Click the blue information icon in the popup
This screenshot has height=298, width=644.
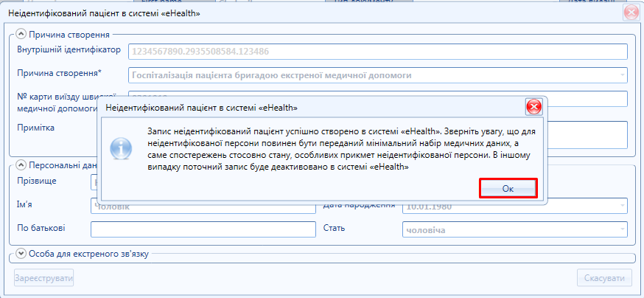coord(121,148)
